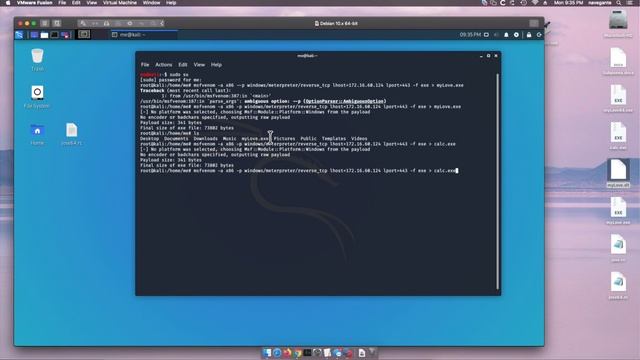Click the display icon next to Kali clock
This screenshot has height=360, width=640.
486,35
